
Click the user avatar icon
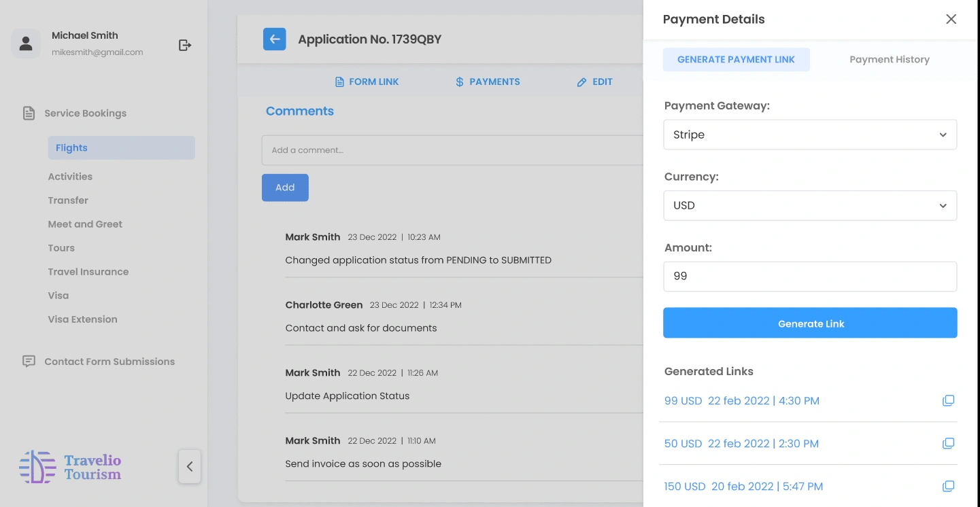26,44
